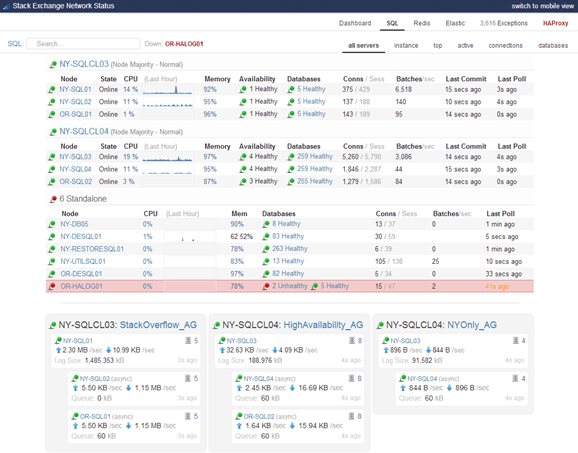Open the down server OR-HALOG01 link at top

[x=184, y=44]
